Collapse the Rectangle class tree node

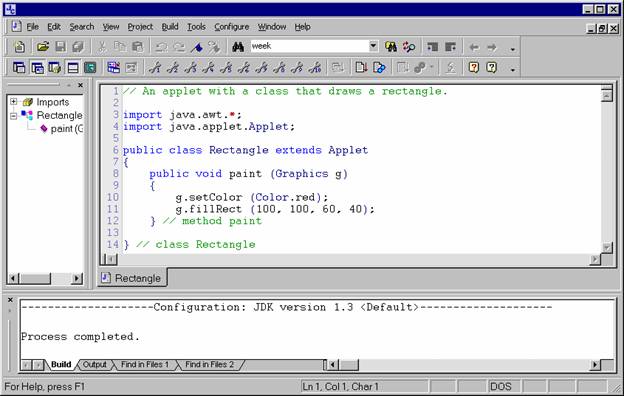tap(14, 116)
